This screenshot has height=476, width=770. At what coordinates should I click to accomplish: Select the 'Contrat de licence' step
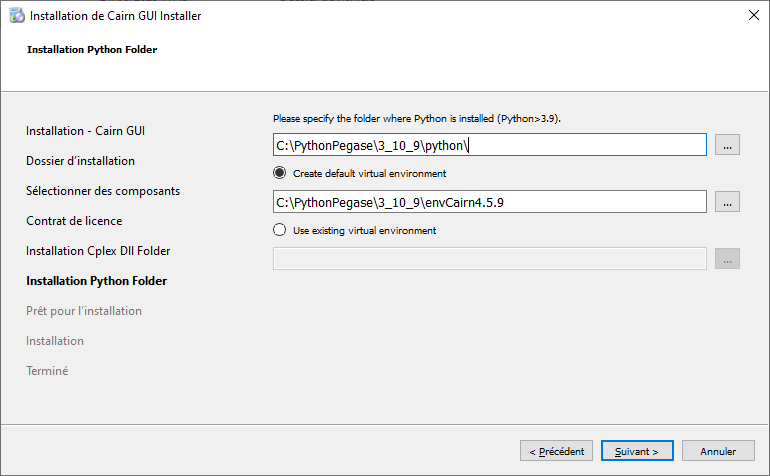tap(74, 221)
